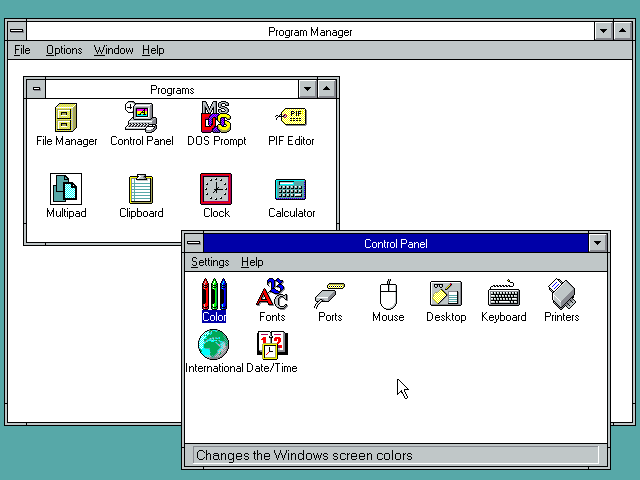Screen dimensions: 640x480
Task: Open Program Manager system control menu box
Action: point(17,31)
